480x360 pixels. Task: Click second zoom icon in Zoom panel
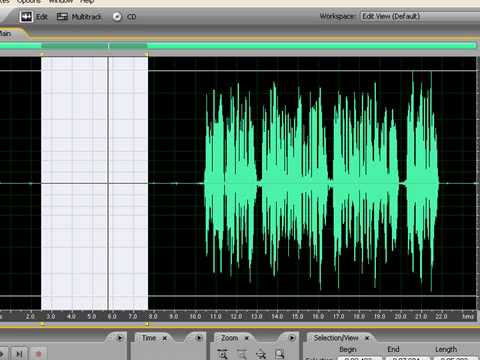tap(242, 354)
